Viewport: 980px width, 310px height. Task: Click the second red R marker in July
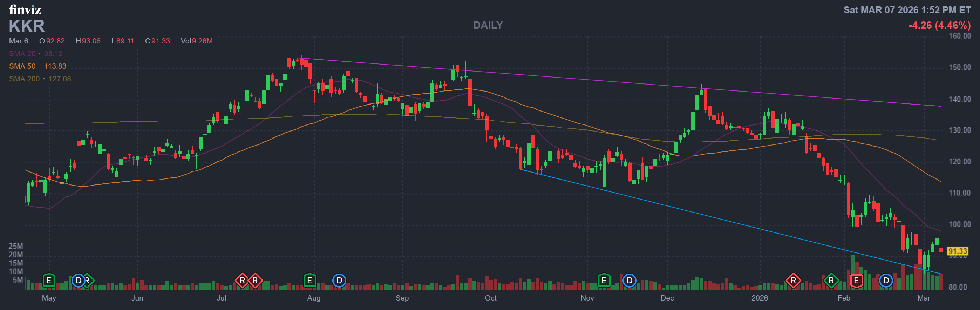tap(255, 281)
